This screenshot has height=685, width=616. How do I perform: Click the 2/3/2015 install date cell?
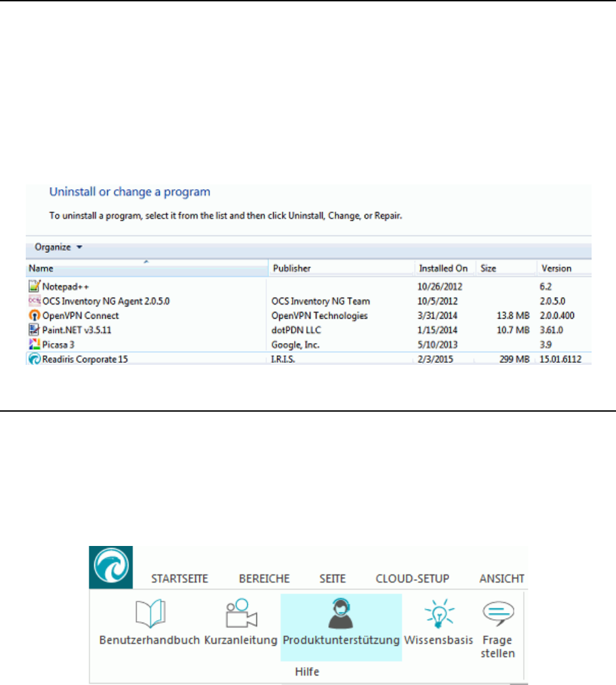435,359
